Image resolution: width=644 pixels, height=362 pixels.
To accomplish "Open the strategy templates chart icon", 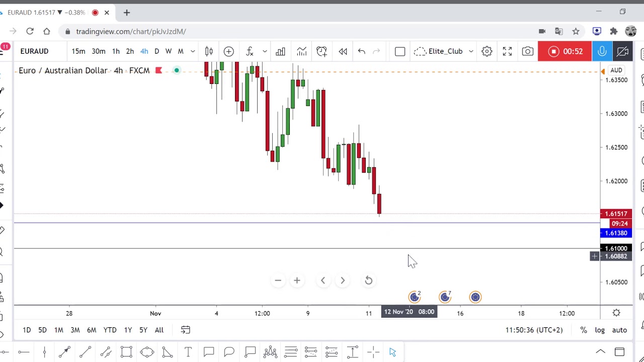I will 301,51.
